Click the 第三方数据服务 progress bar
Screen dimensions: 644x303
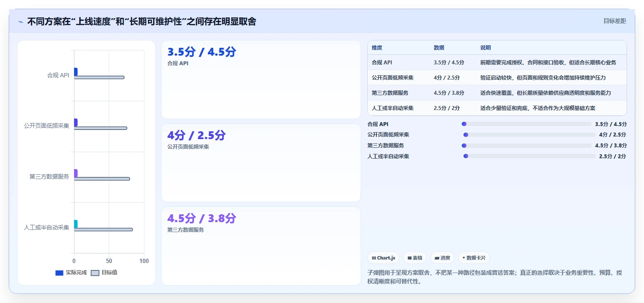tap(527, 146)
